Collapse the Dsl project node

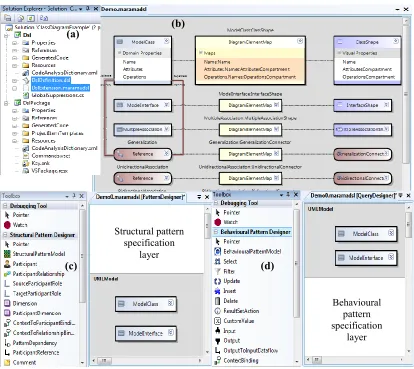point(7,35)
